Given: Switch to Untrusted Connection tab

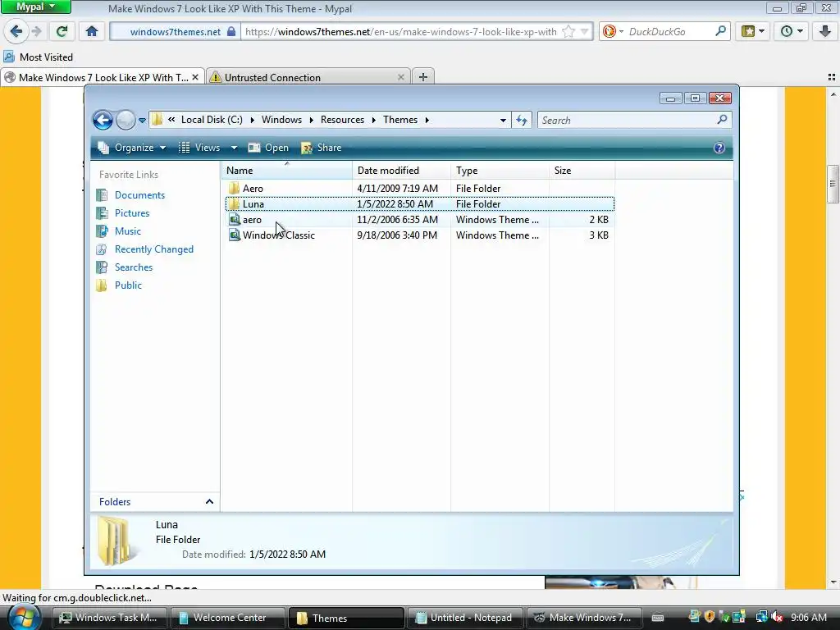Looking at the screenshot, I should click(x=307, y=77).
